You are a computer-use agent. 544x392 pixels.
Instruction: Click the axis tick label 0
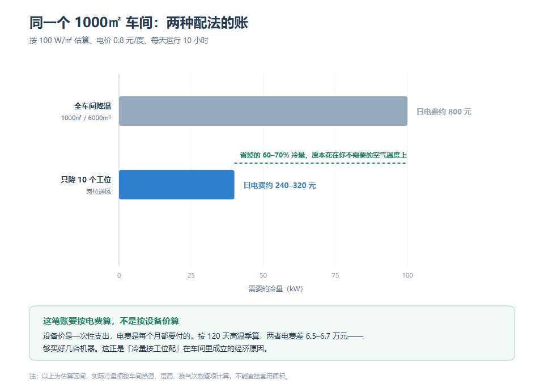point(119,275)
